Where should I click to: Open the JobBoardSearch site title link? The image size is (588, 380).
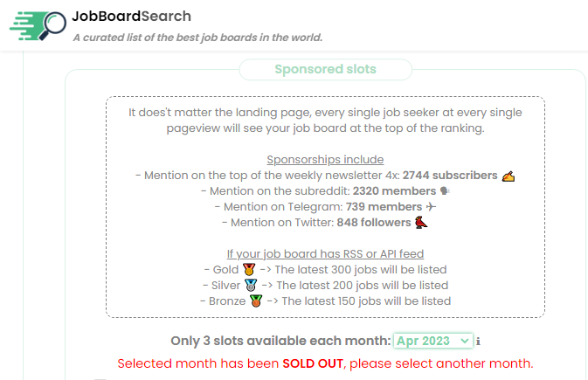[x=131, y=16]
